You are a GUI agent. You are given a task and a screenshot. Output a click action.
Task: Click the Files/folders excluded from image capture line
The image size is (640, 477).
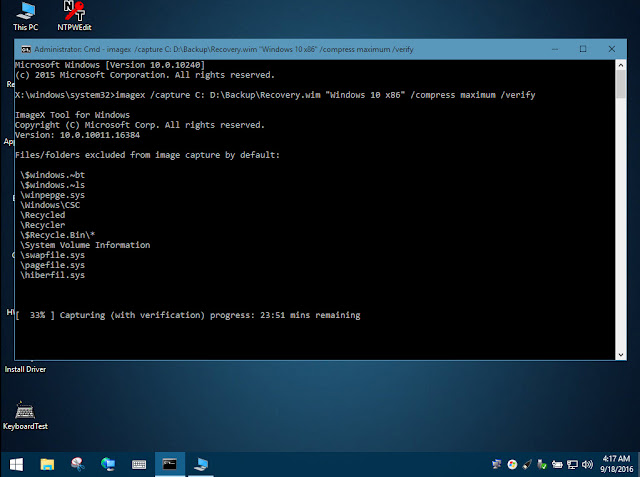[147, 155]
